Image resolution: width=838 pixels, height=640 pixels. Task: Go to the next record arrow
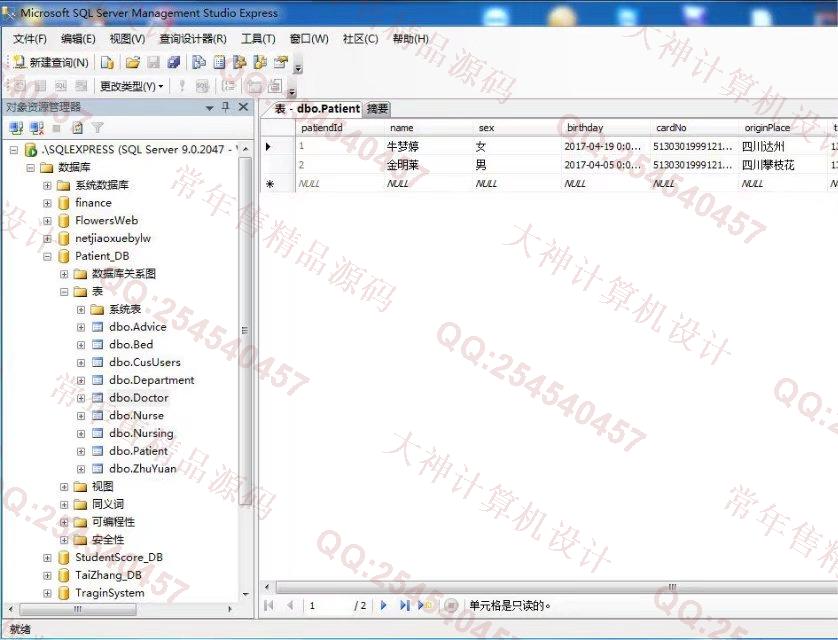click(383, 605)
